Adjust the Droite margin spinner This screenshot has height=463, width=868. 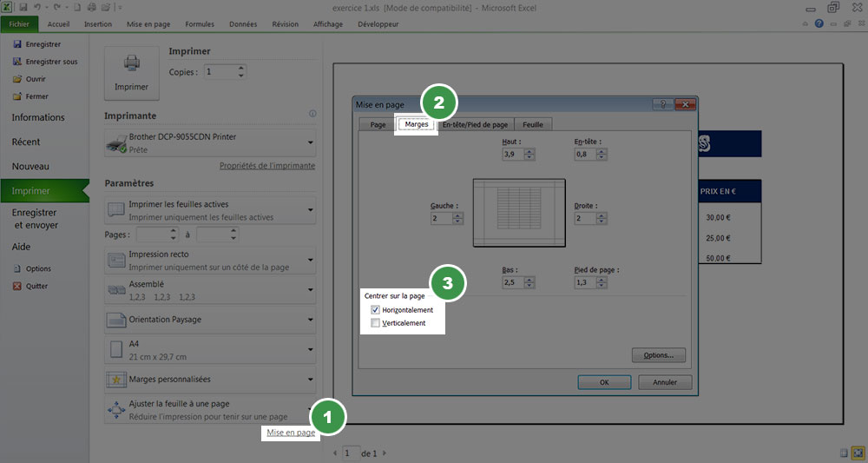point(602,218)
